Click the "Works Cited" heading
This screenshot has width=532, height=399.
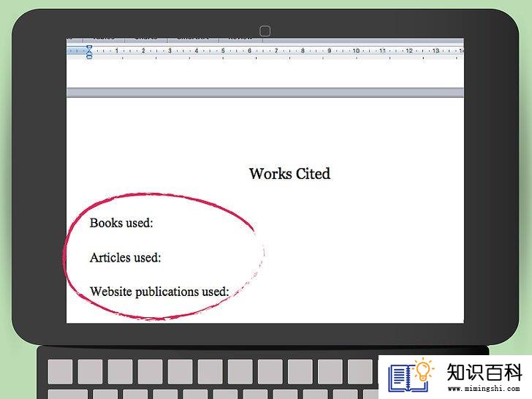tap(289, 174)
